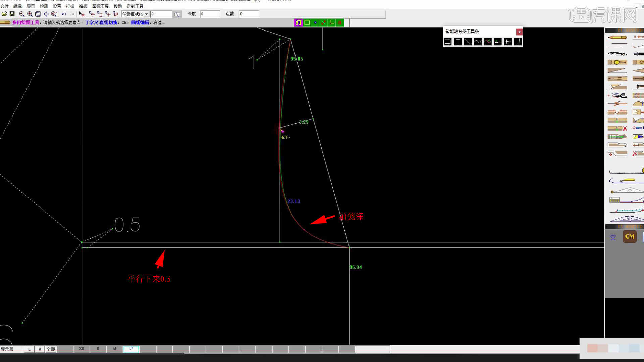This screenshot has height=362, width=644.
Task: Select the S size tab
Action: (x=98, y=349)
